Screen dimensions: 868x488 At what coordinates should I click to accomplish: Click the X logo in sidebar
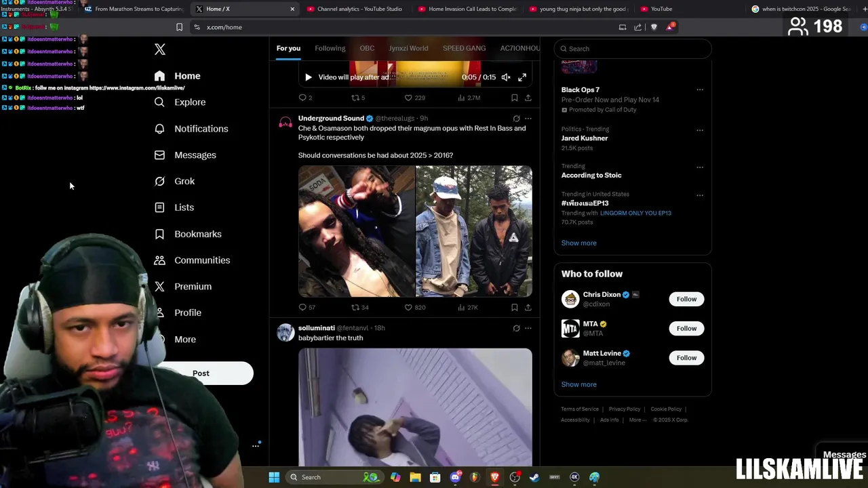[x=159, y=49]
